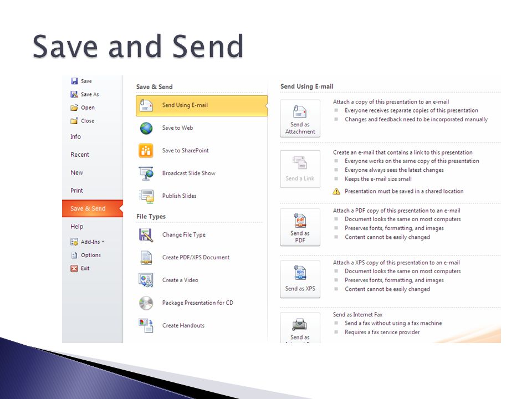Click the Send as PDF button

(300, 227)
